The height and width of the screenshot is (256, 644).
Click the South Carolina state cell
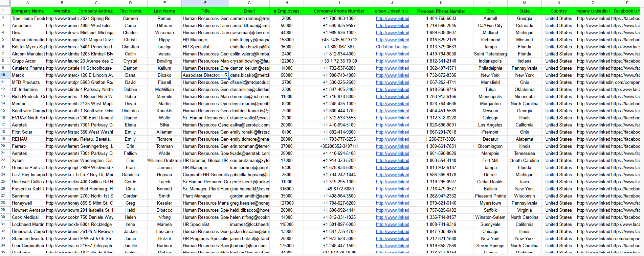[x=525, y=160]
